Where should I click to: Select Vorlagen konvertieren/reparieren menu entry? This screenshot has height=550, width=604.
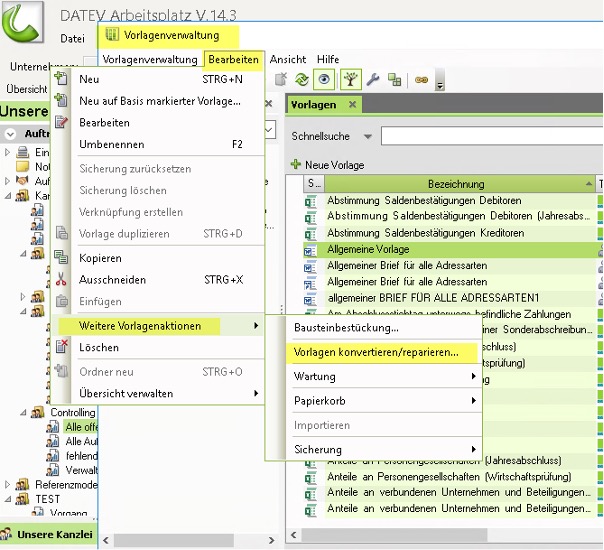pos(376,352)
